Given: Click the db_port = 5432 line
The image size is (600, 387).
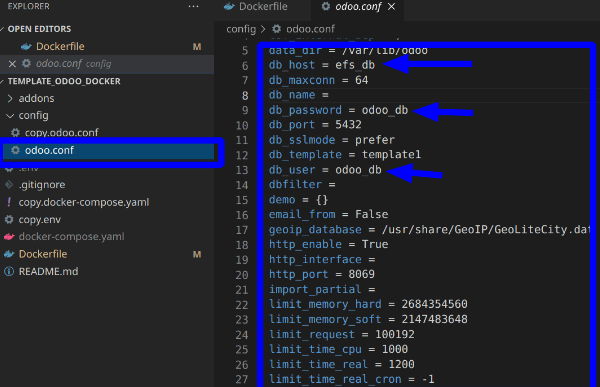Looking at the screenshot, I should [315, 125].
